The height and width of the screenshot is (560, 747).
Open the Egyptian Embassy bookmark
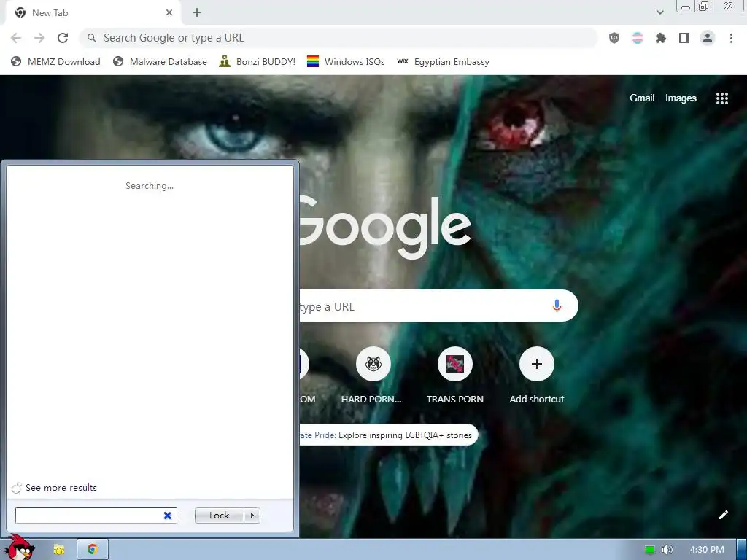click(x=443, y=62)
